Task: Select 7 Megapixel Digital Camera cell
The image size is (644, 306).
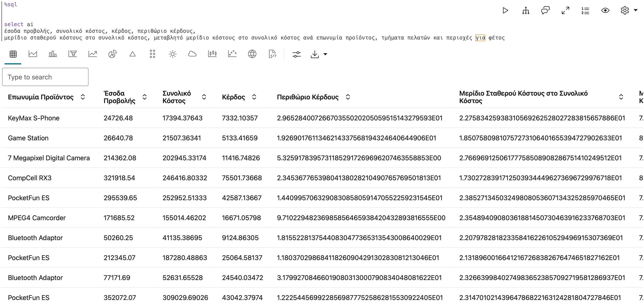Action: pyautogui.click(x=49, y=158)
